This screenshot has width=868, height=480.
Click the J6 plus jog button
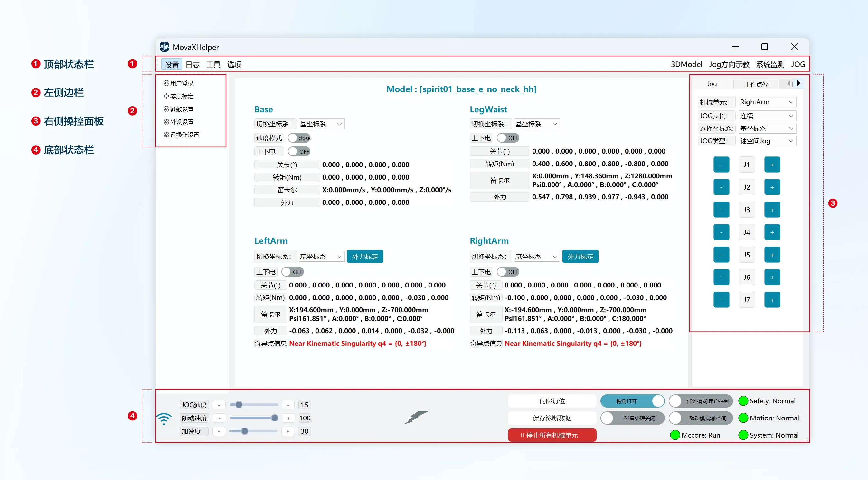772,278
